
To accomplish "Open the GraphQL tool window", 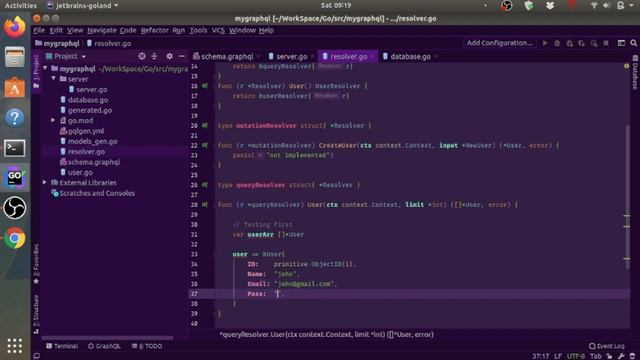I will [x=104, y=346].
